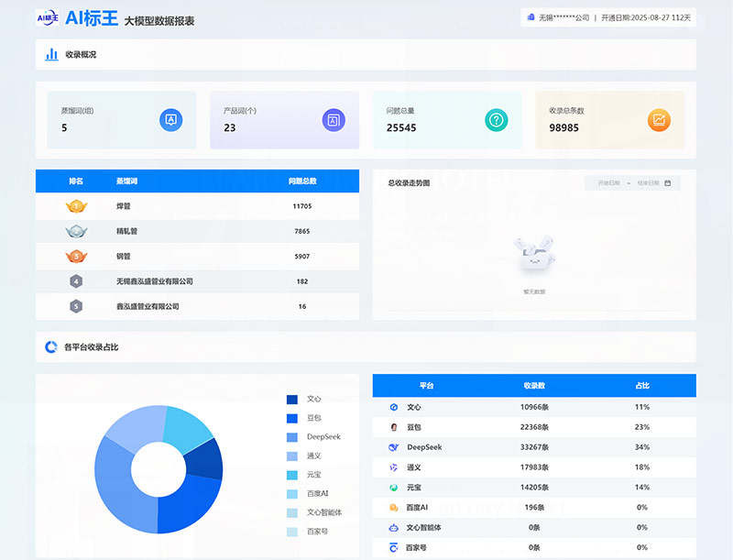Click the 问题总数 column header
This screenshot has width=733, height=560.
tap(302, 181)
